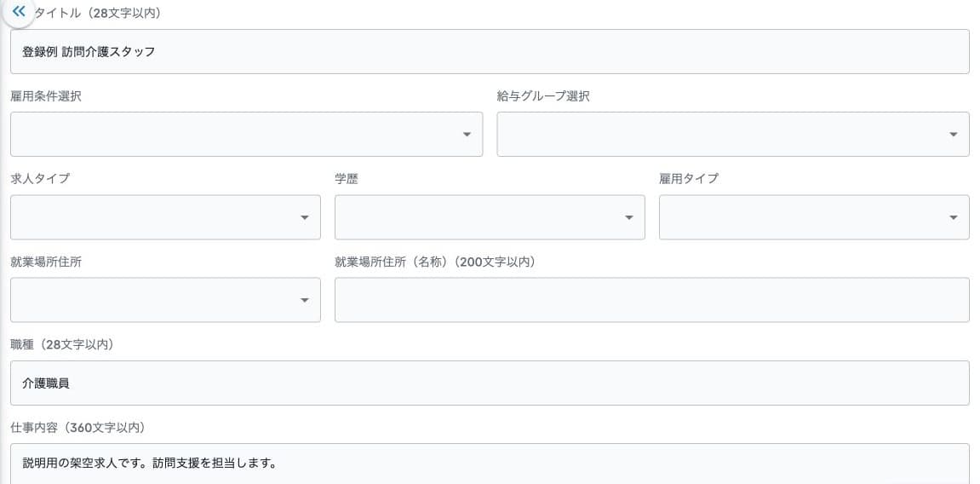This screenshot has width=980, height=484.
Task: Edit the 職種 field containing 介護職員
Action: (x=490, y=383)
